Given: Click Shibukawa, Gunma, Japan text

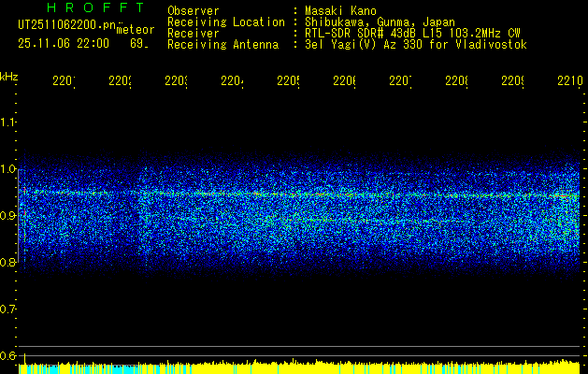Looking at the screenshot, I should point(380,22).
